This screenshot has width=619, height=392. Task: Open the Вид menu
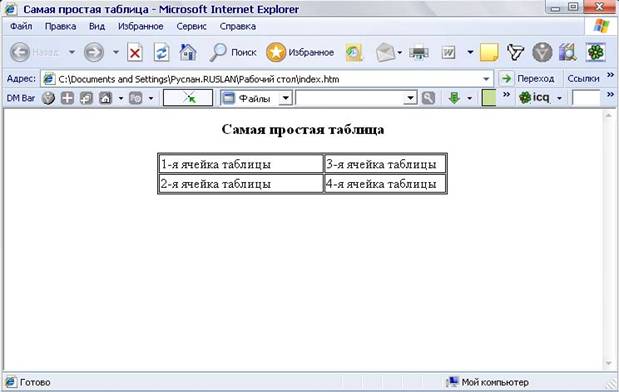coord(97,26)
